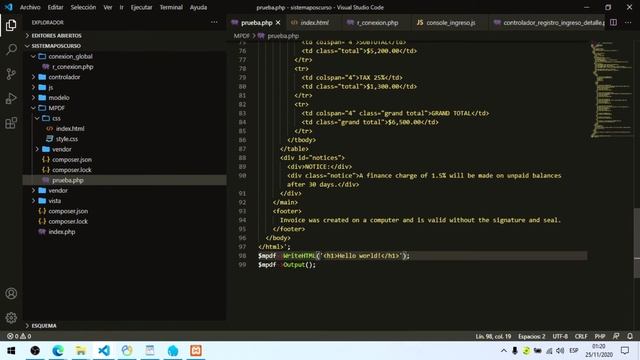Viewport: 640px width, 360px height.
Task: Switch to controlador_registro_ingreso_detalle tab
Action: [x=549, y=23]
